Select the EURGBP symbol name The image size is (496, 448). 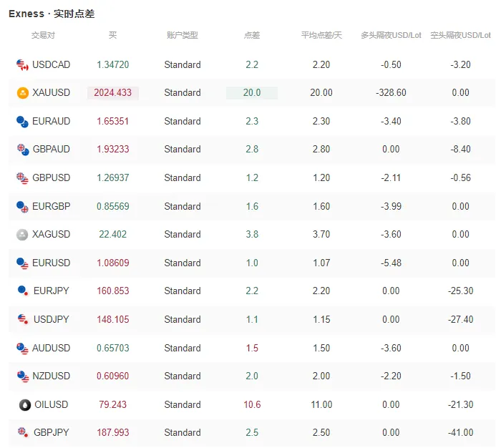52,206
